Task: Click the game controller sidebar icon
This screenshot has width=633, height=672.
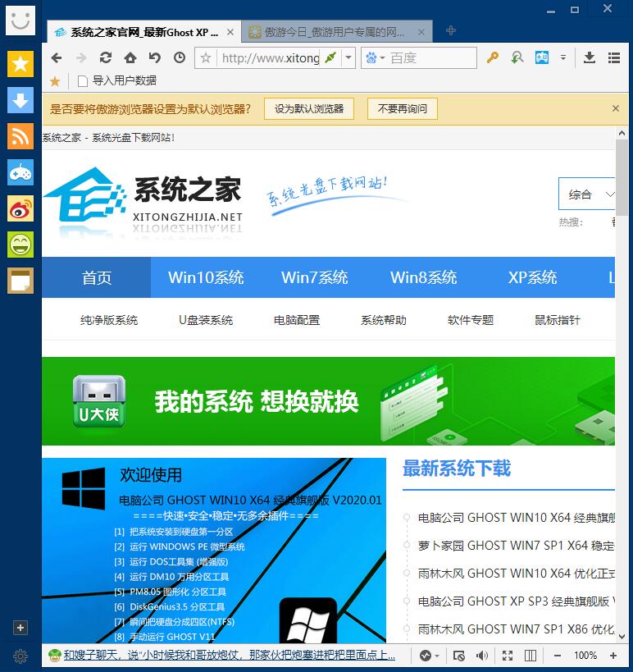Action: 20,172
